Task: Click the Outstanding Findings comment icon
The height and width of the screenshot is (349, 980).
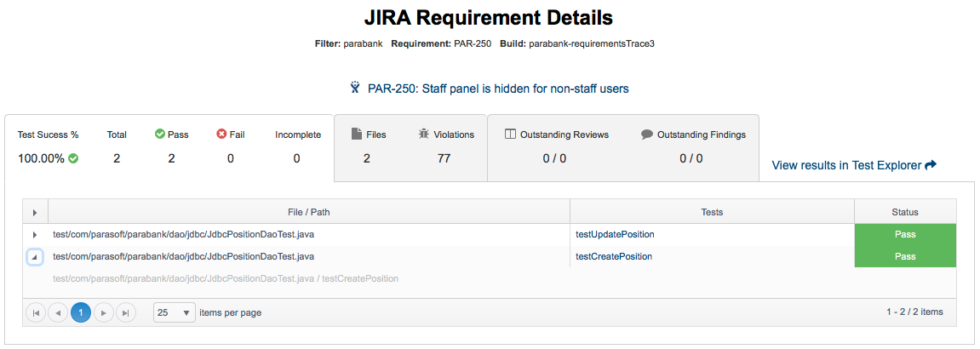Action: coord(647,134)
